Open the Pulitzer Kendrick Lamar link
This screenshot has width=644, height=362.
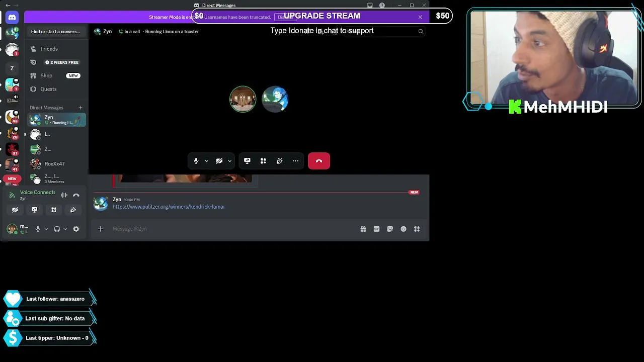(169, 207)
